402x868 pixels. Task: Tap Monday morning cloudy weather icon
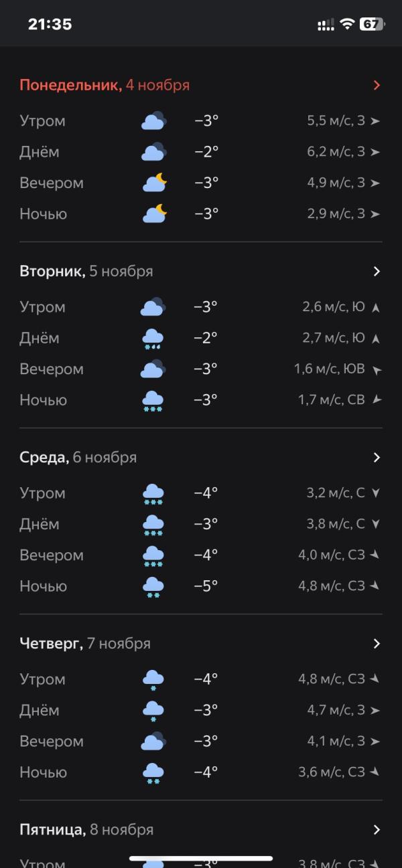153,121
